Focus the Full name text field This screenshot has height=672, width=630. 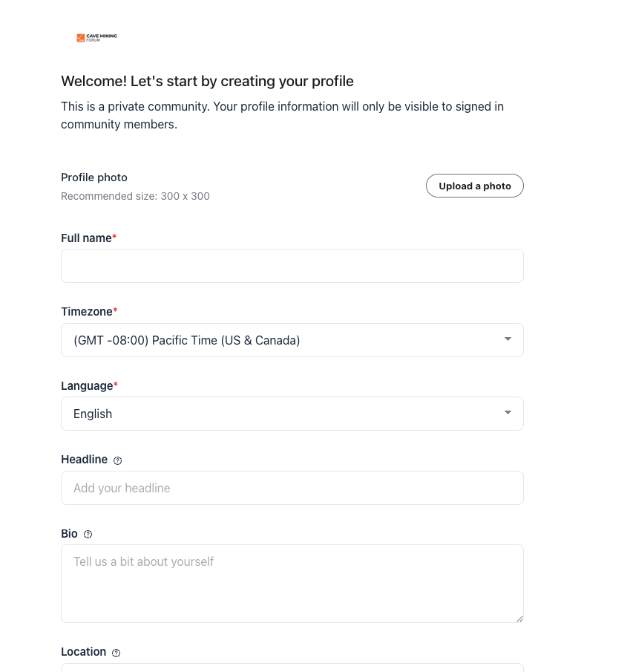(x=292, y=266)
